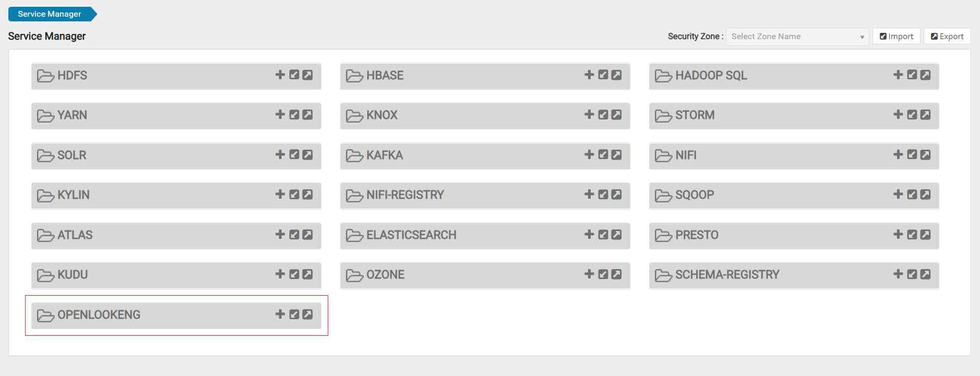The image size is (980, 376).
Task: Click the import icon on ATLAS row
Action: (294, 234)
